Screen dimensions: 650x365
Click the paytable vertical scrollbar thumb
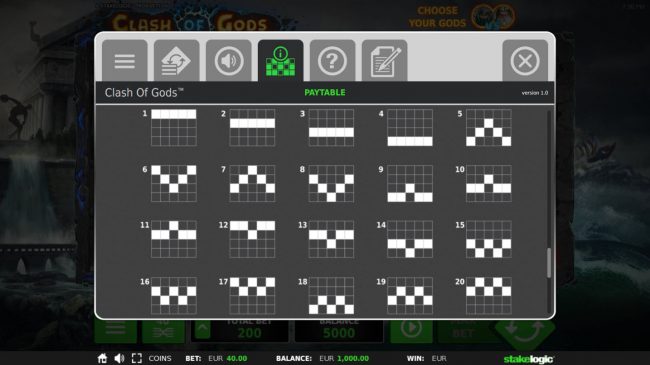549,263
